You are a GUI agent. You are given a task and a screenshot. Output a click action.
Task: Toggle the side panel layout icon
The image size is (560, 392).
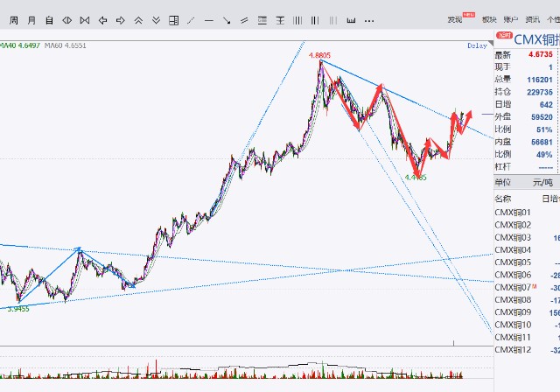[173, 20]
